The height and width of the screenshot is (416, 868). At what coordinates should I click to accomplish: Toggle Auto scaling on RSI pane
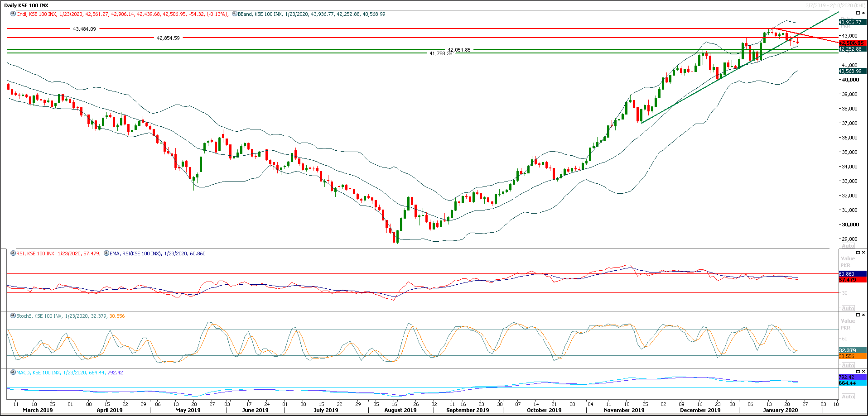point(848,308)
